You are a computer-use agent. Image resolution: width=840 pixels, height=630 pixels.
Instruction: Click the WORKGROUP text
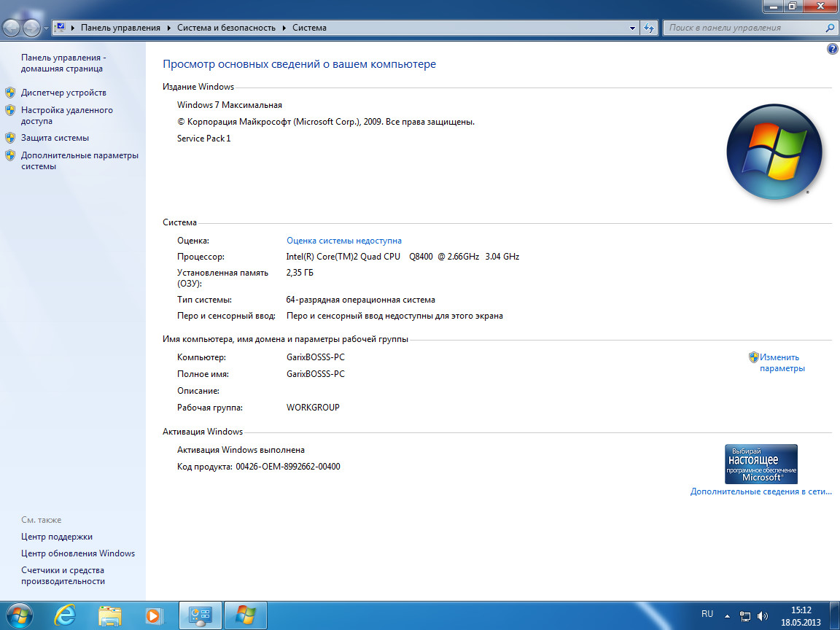point(313,408)
